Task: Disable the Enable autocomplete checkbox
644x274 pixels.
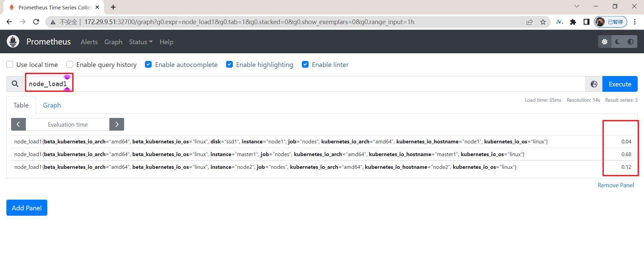Action: click(148, 64)
